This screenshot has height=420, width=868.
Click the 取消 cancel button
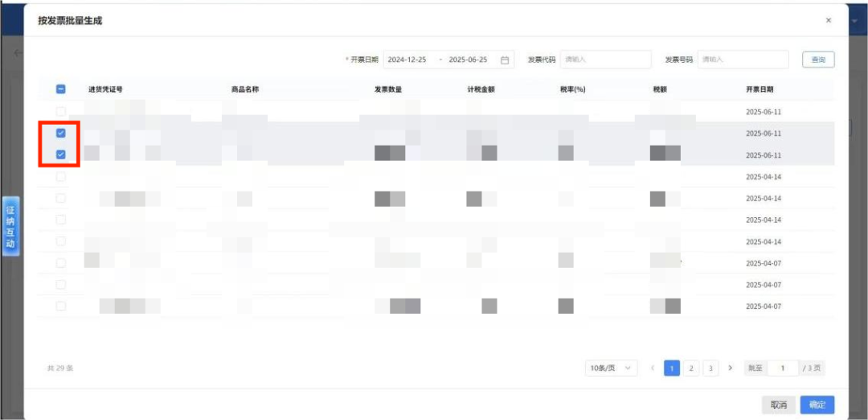[778, 405]
